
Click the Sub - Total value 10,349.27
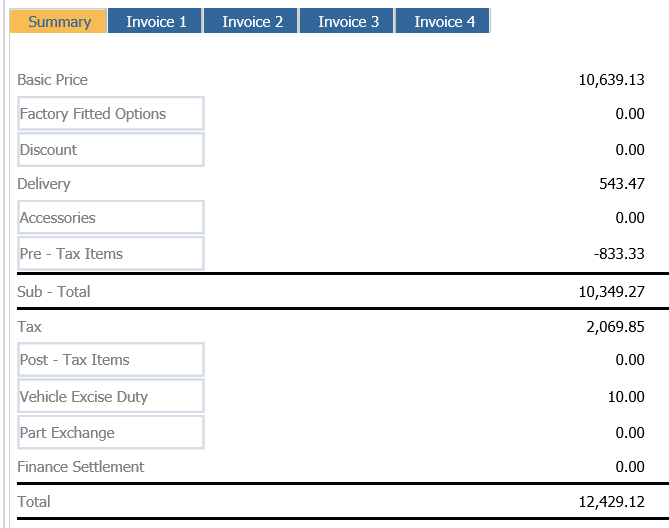point(611,292)
